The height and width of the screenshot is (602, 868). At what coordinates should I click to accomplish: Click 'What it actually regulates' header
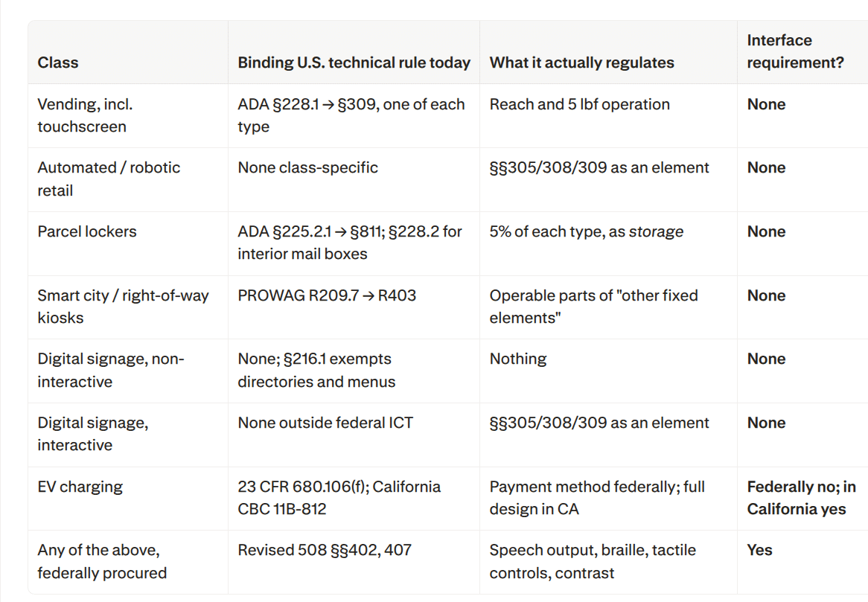click(x=582, y=63)
